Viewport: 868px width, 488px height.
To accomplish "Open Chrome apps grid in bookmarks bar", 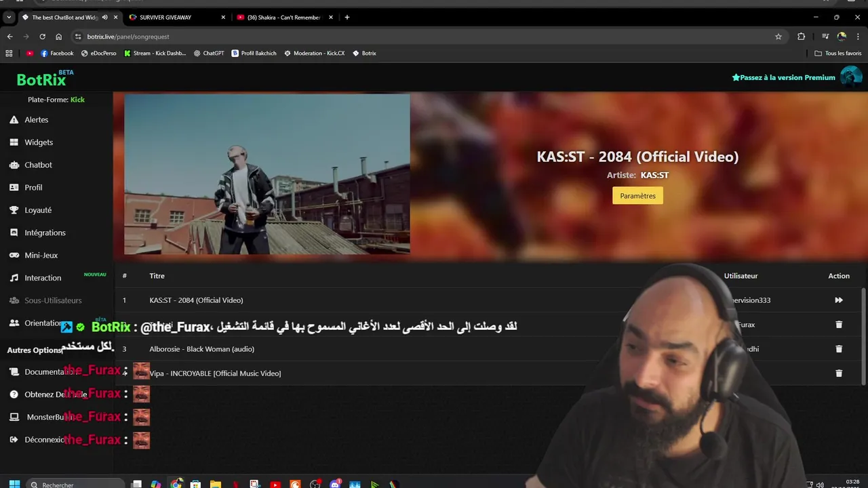I will 9,53.
